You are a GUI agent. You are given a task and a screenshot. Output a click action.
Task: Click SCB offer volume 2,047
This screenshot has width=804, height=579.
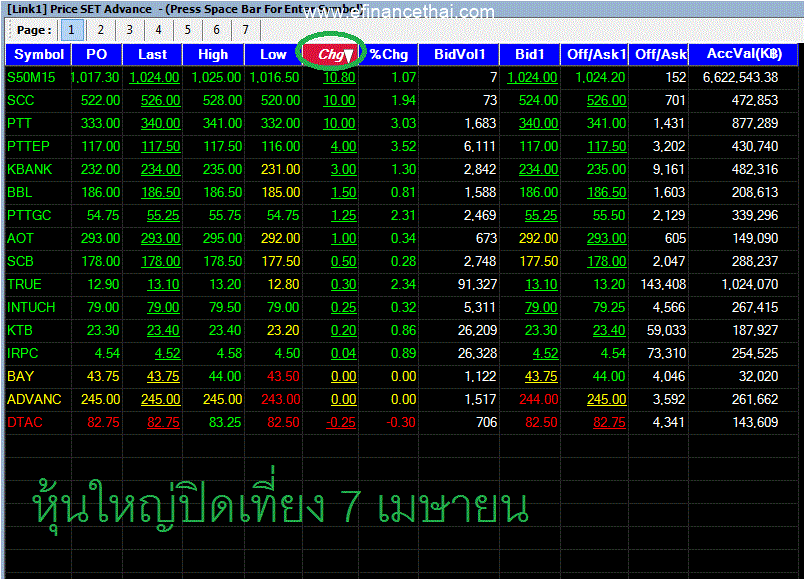pyautogui.click(x=669, y=262)
